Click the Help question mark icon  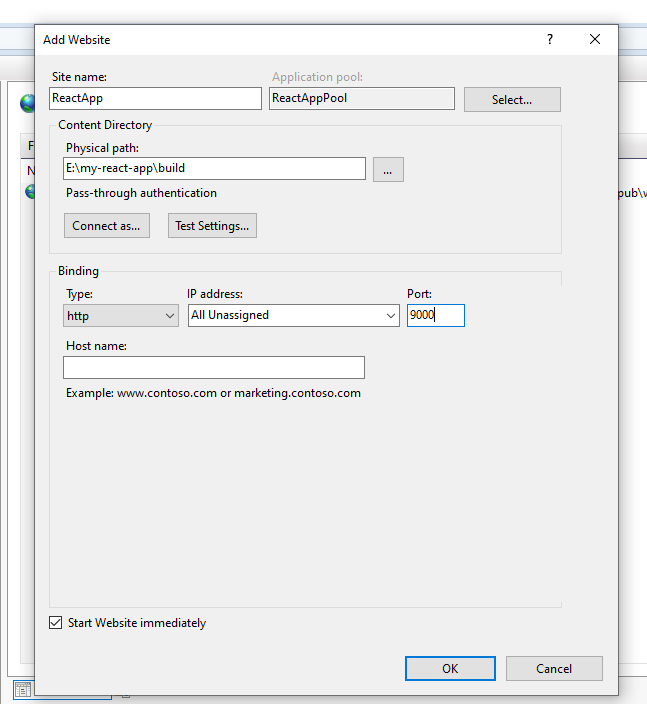(549, 39)
